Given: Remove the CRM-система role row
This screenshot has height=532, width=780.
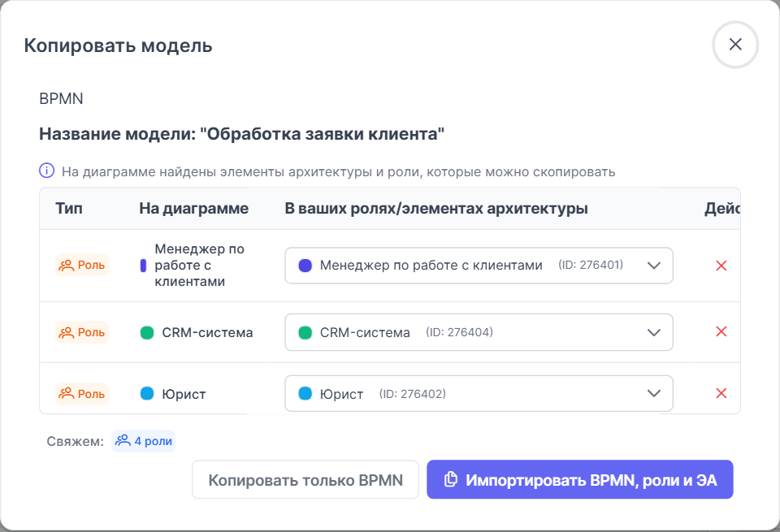Looking at the screenshot, I should click(721, 331).
